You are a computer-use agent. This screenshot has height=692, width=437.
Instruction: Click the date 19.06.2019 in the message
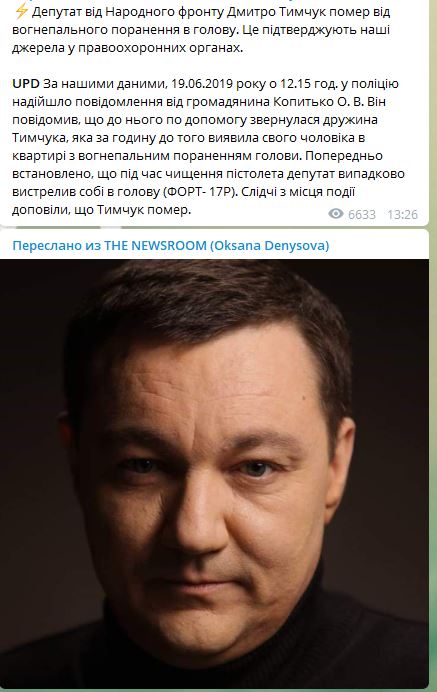[x=202, y=83]
